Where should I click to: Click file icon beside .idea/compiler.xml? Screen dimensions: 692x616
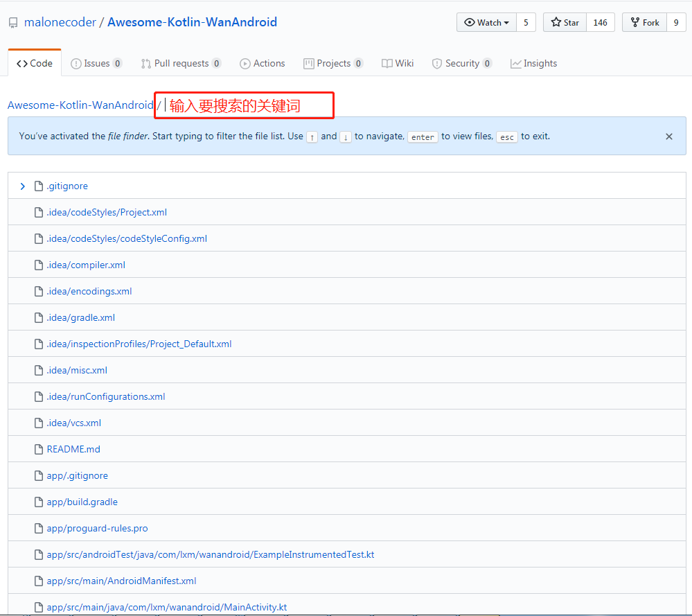pos(39,265)
